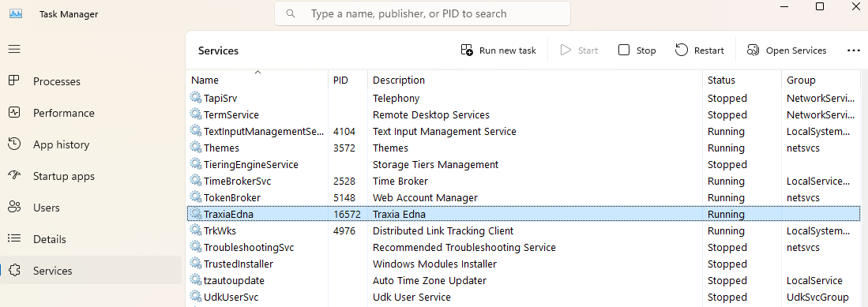Click the gear icon beside TextInputManagementSe...
Viewport: 868px width, 307px height.
(195, 130)
